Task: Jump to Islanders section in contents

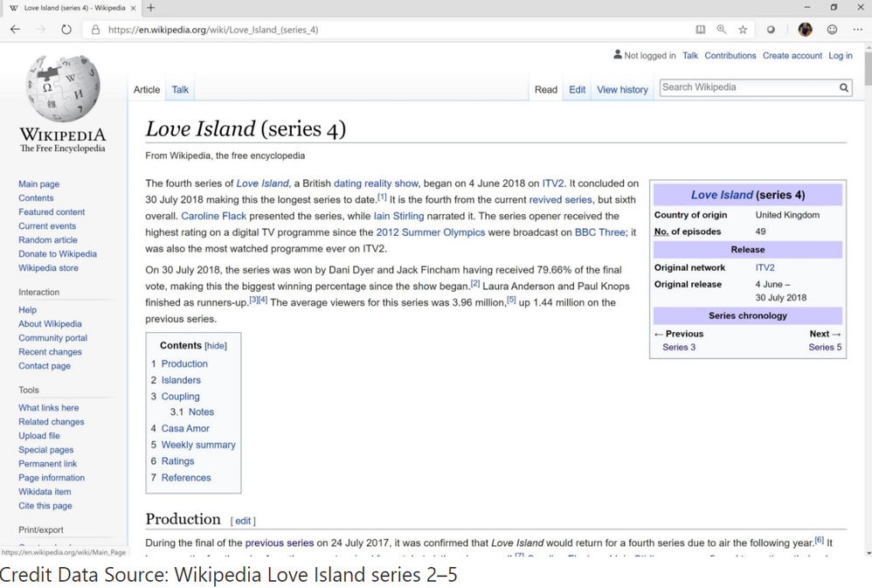Action: click(x=181, y=380)
